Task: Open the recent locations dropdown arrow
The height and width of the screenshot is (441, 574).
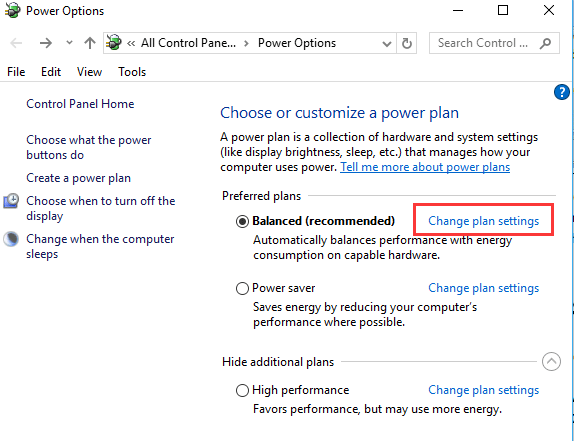Action: (69, 43)
